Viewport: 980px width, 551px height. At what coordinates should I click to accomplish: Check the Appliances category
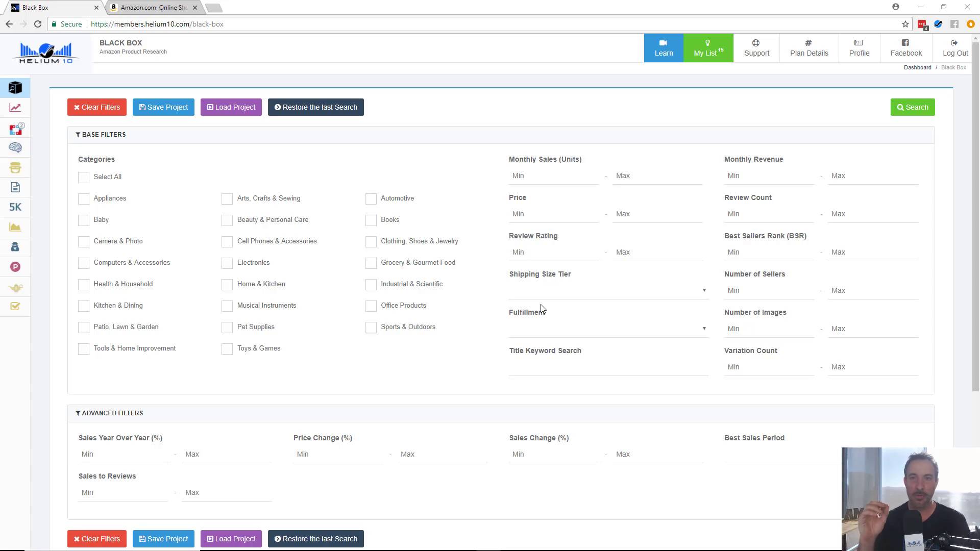pos(84,198)
